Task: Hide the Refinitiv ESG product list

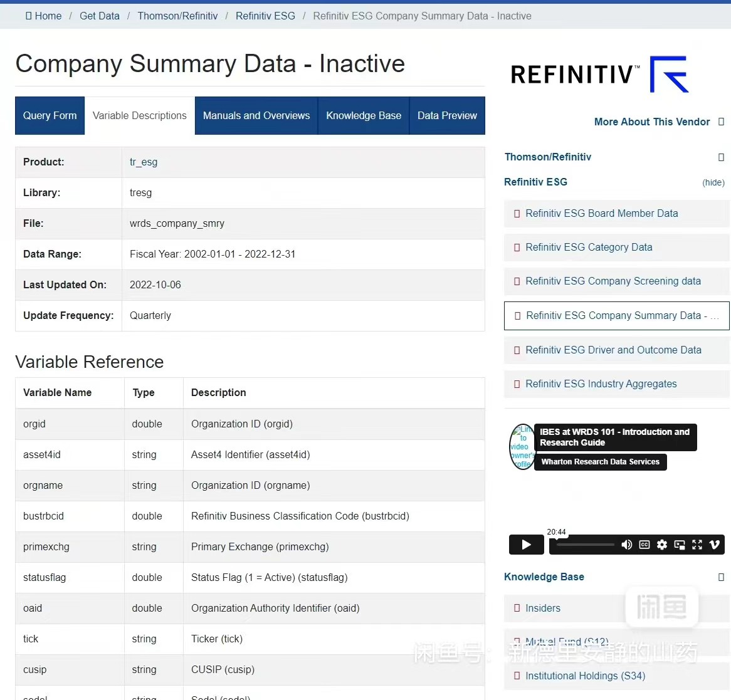Action: tap(713, 182)
